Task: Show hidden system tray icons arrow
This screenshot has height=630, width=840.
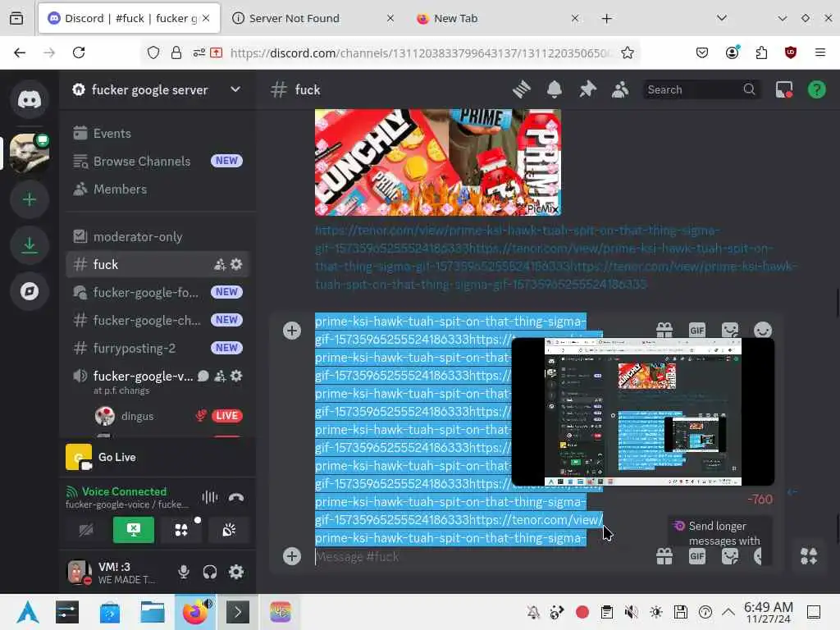Action: pos(728,612)
